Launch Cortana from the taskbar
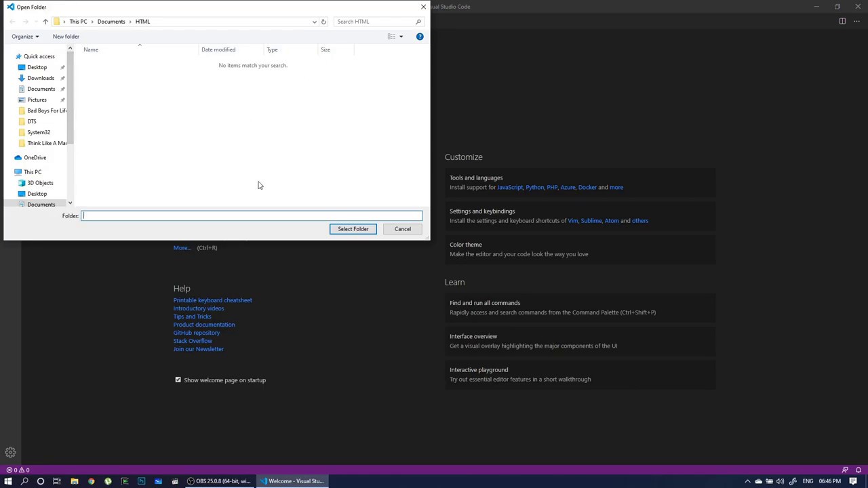Image resolution: width=868 pixels, height=488 pixels. 40,481
